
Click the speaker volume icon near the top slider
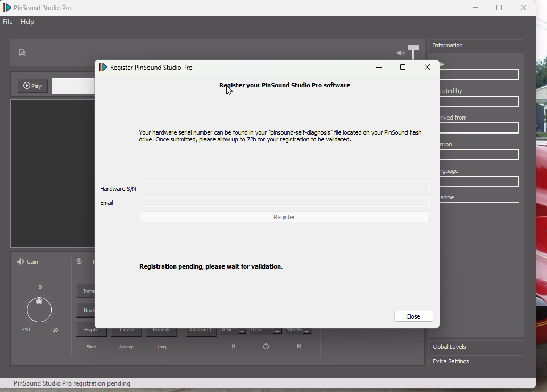401,53
